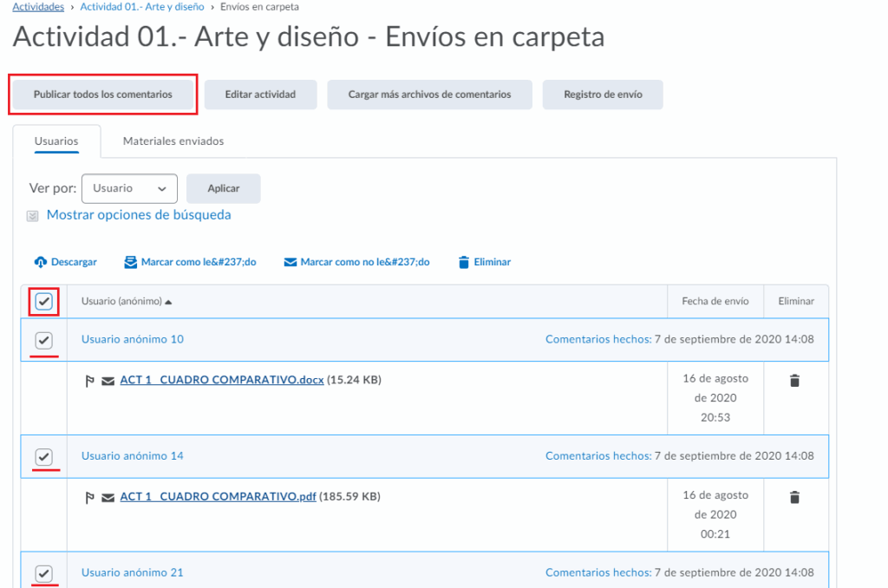Click the Marcar como no leído envelope icon
Viewport: 888px width, 588px height.
(290, 262)
